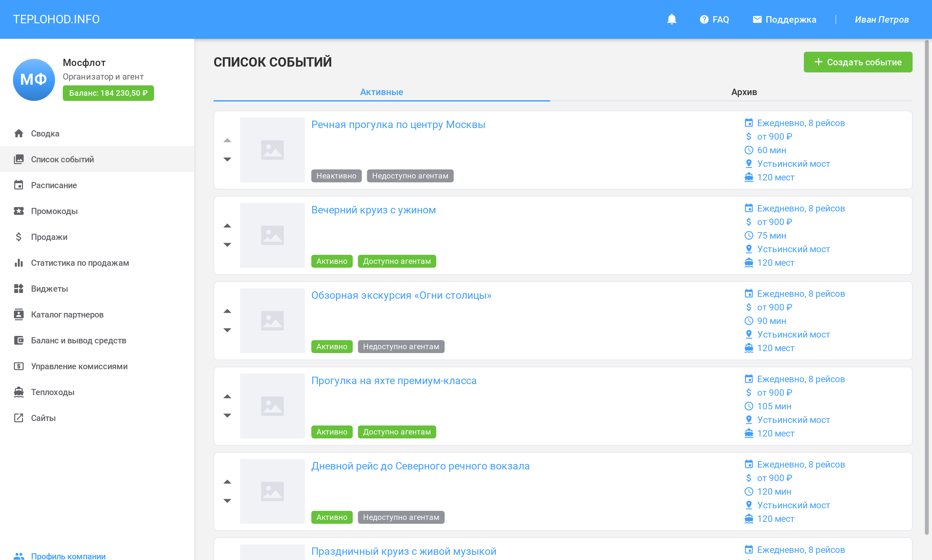
Task: Move Обзорная экскурсия «Огни столицы» up
Action: [227, 311]
